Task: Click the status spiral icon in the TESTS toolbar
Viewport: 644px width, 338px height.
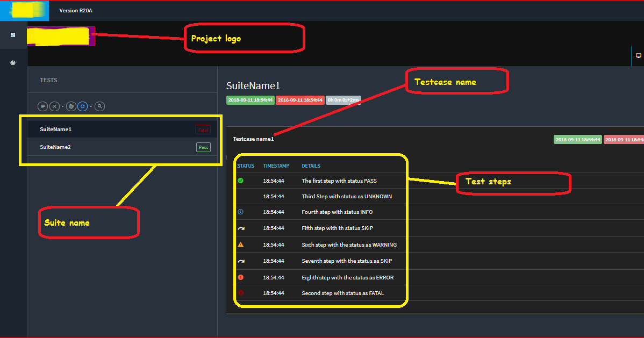Action: pyautogui.click(x=71, y=106)
